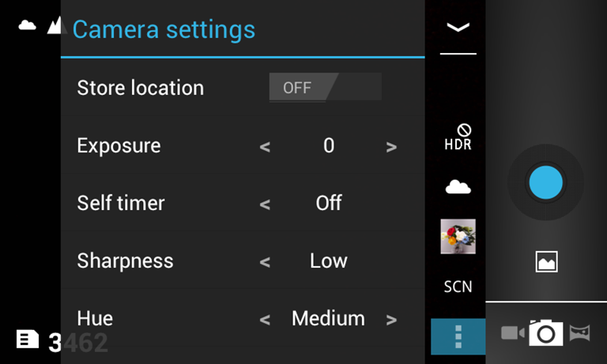Switch to video camera mode
Viewport: 607px width, 364px height.
(x=512, y=333)
